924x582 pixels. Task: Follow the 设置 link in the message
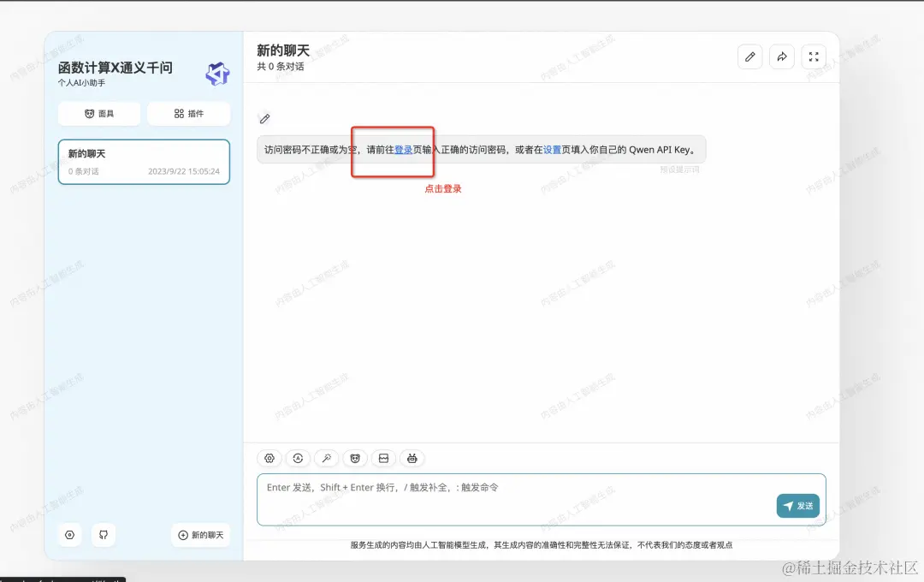[x=552, y=150]
